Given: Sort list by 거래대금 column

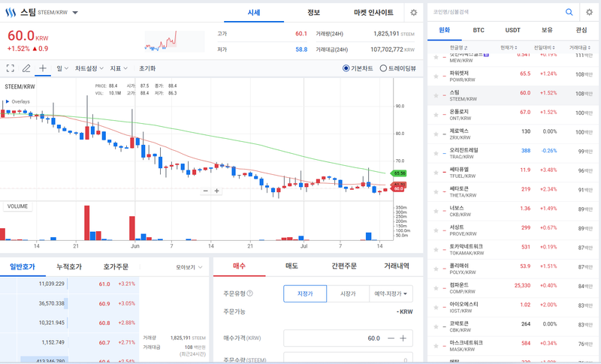Looking at the screenshot, I should 580,47.
